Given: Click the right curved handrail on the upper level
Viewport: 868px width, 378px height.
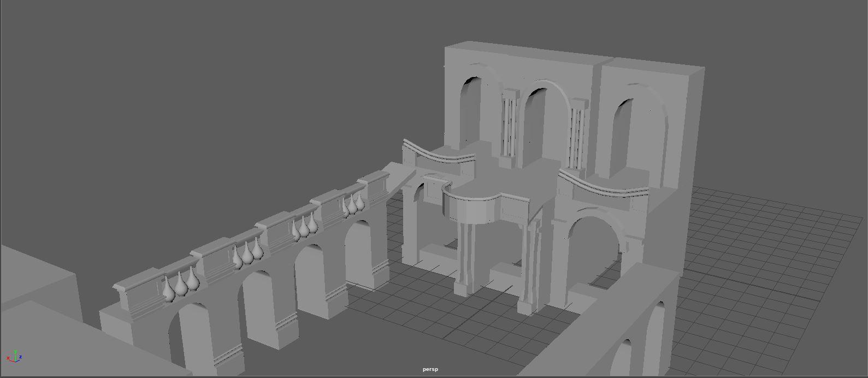Looking at the screenshot, I should pos(604,187).
